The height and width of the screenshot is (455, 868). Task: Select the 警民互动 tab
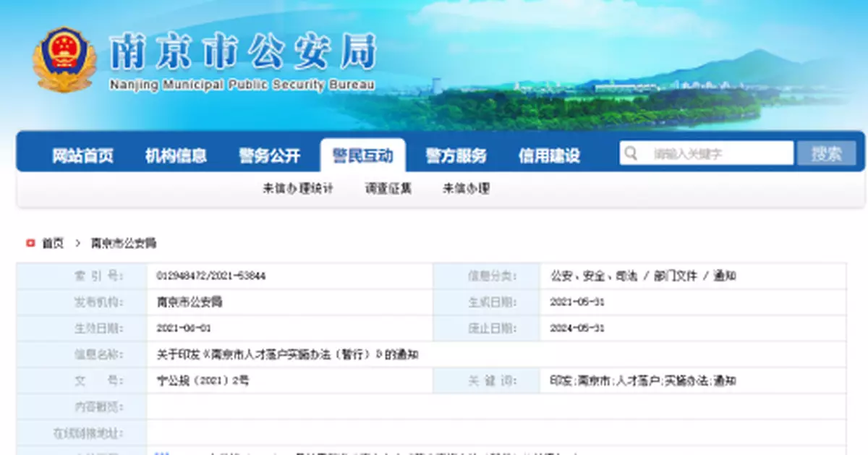point(362,155)
